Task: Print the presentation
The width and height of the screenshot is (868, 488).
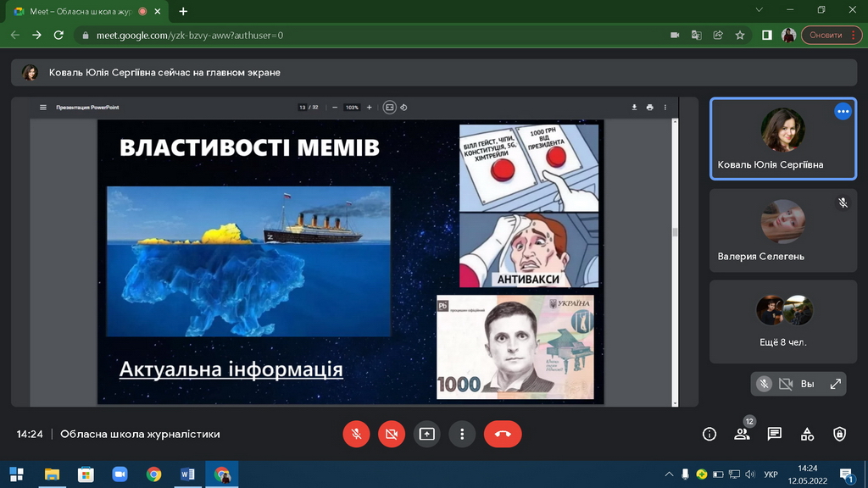Action: pos(650,108)
